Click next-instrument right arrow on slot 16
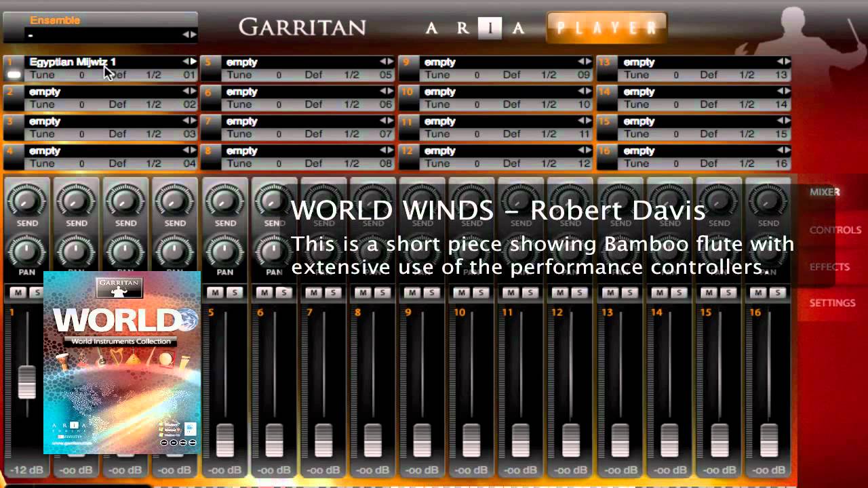Screen dimensions: 868x488 coord(787,150)
